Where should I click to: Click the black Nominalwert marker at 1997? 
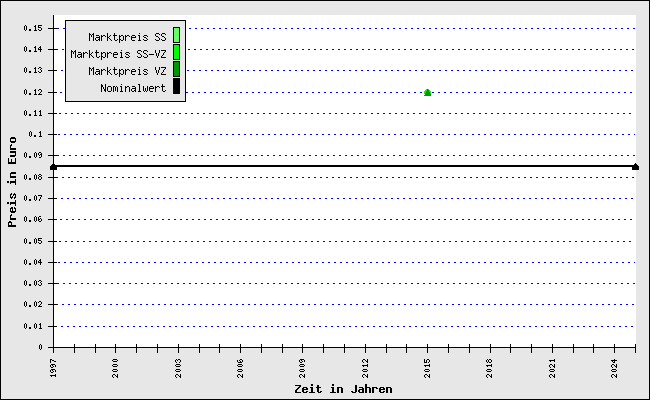53,167
